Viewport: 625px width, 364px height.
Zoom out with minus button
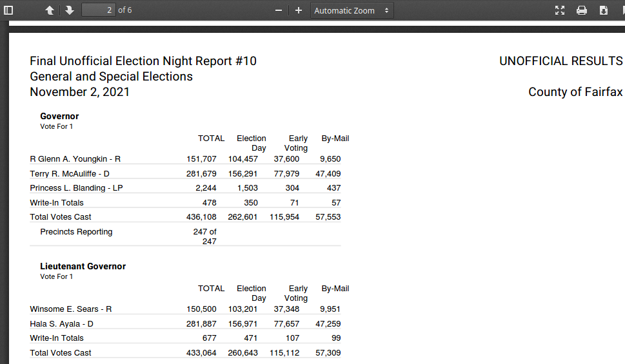(x=279, y=10)
